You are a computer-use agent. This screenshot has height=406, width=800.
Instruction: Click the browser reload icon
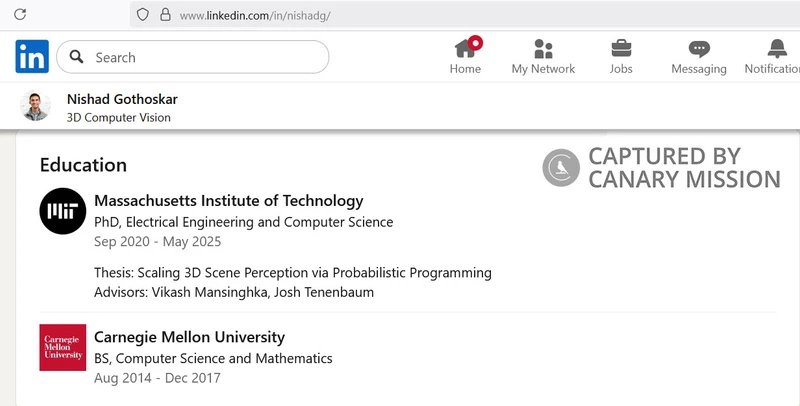20,14
